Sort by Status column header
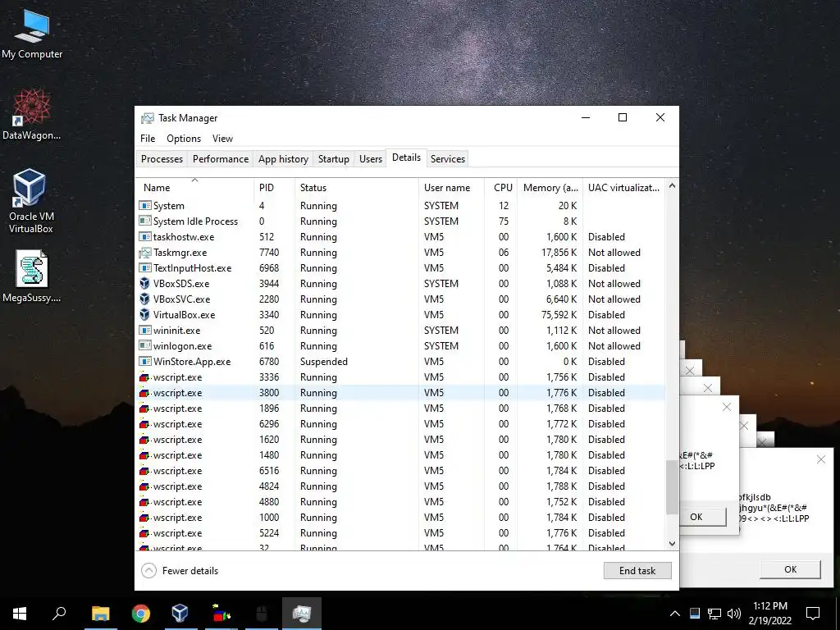The height and width of the screenshot is (630, 840). pos(356,188)
